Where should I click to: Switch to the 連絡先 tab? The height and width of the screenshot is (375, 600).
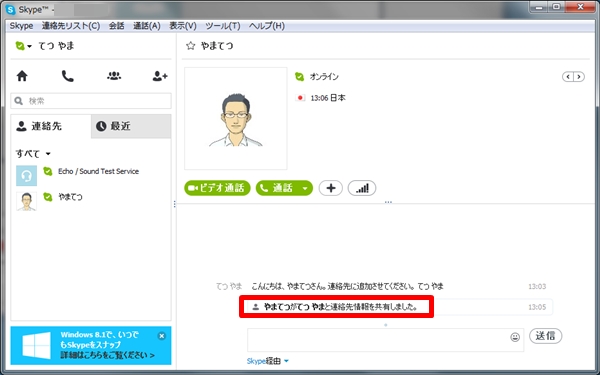pyautogui.click(x=51, y=126)
